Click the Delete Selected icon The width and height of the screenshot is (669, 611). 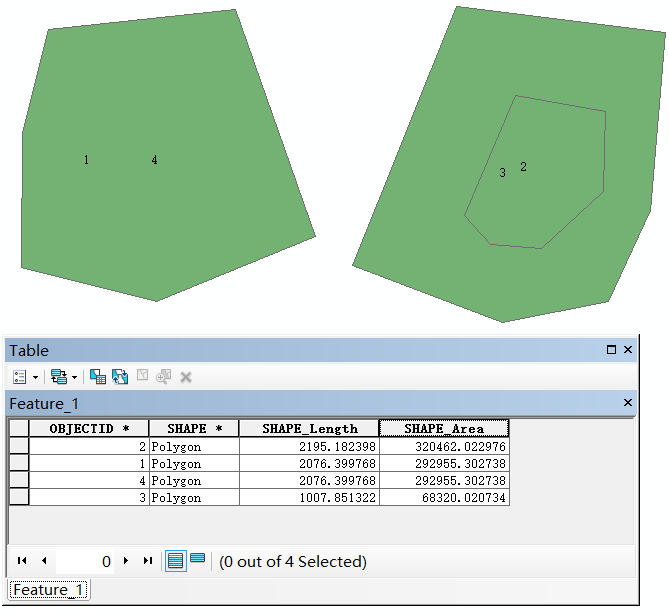click(186, 377)
